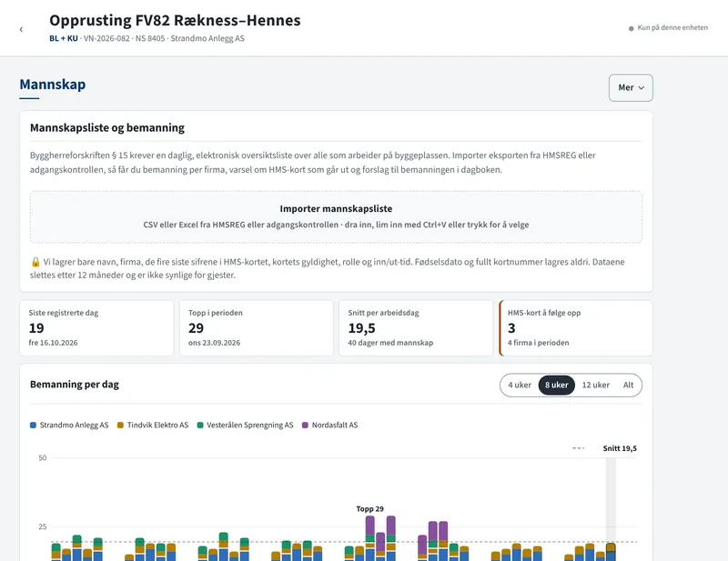728x561 pixels.
Task: Click the blue Strandmo Anlegg AS legend swatch
Action: 33,425
